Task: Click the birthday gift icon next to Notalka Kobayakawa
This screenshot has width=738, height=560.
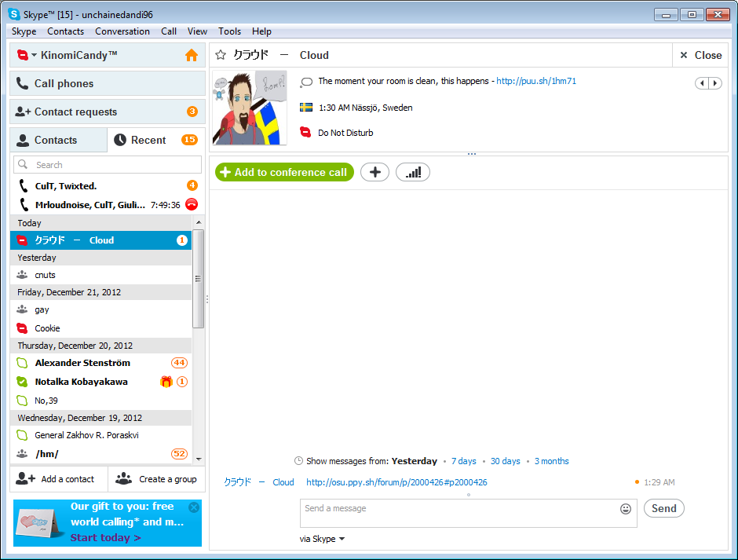Action: [166, 382]
